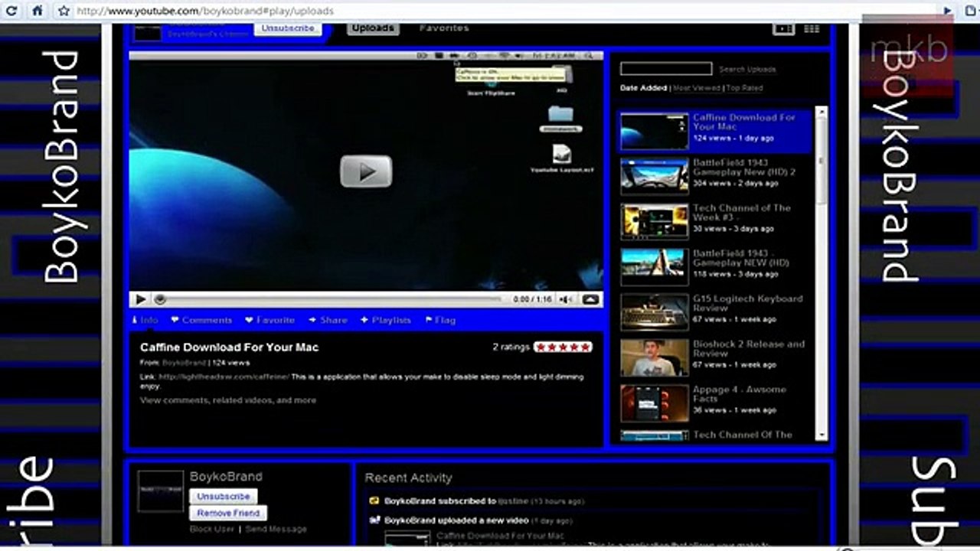Click the video title 'Caffine Download For Your Mac' heading
980x551 pixels.
point(230,347)
